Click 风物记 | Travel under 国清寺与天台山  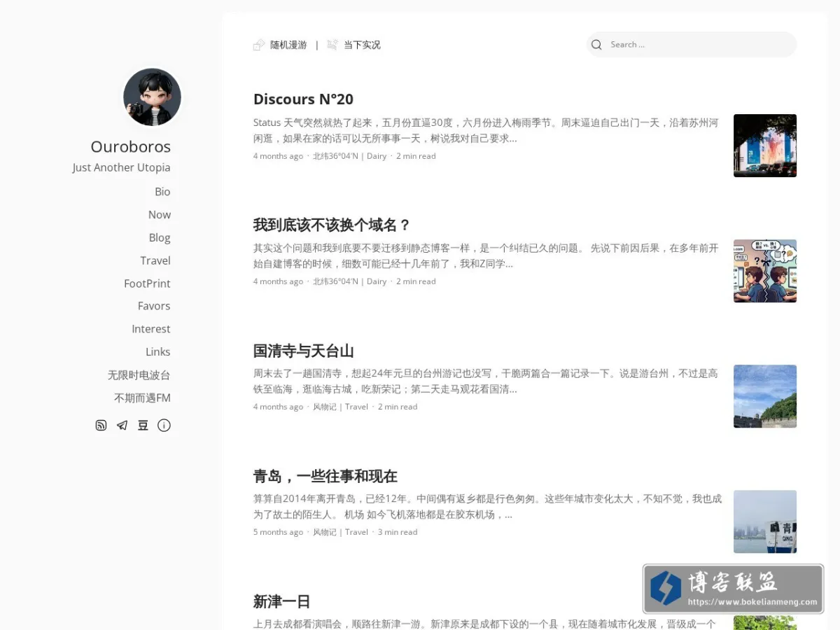coord(340,407)
